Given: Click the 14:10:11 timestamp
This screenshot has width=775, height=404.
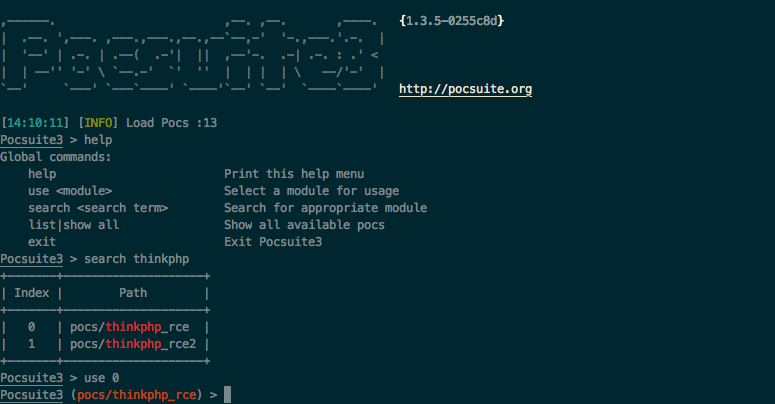Looking at the screenshot, I should click(35, 123).
